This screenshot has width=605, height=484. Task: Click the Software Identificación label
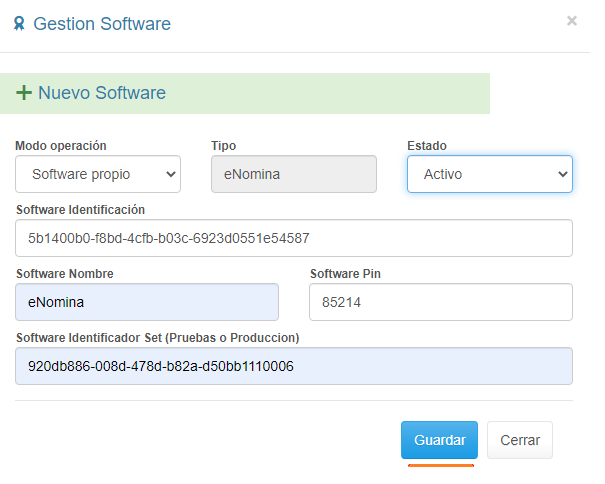pos(81,210)
